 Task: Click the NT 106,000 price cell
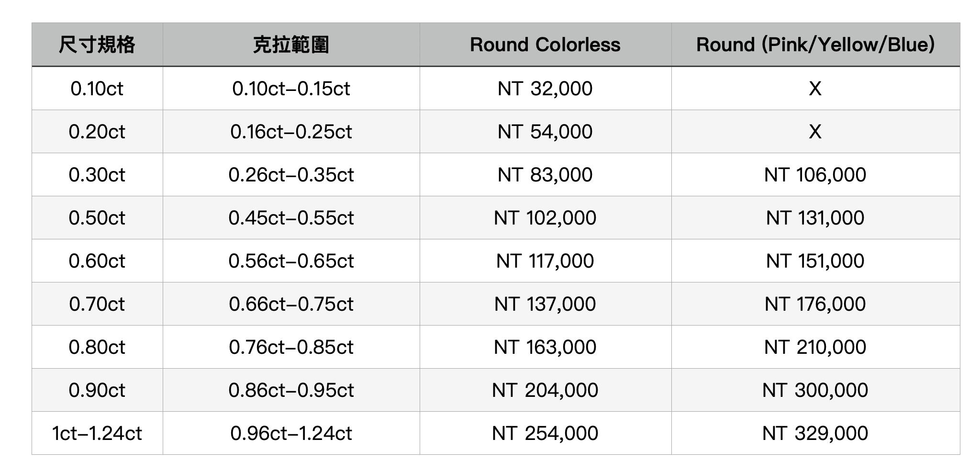tap(815, 175)
